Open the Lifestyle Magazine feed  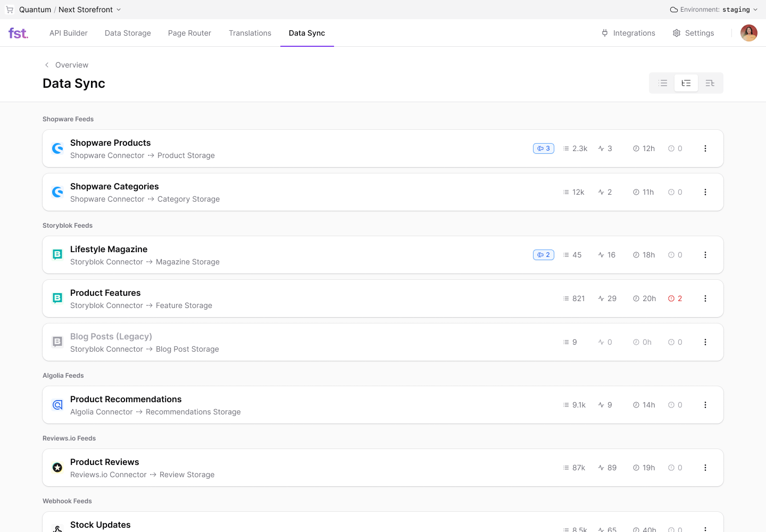pyautogui.click(x=383, y=255)
